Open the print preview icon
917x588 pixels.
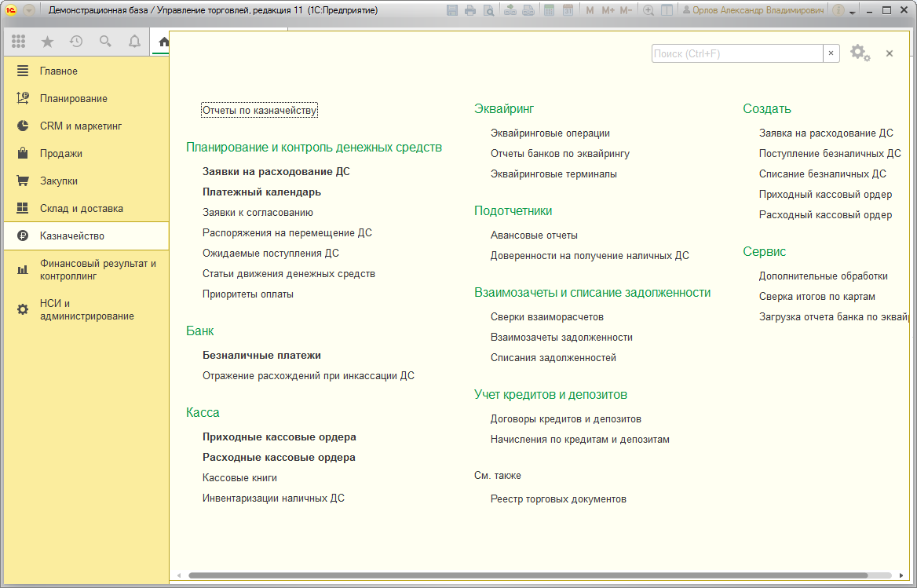point(489,10)
